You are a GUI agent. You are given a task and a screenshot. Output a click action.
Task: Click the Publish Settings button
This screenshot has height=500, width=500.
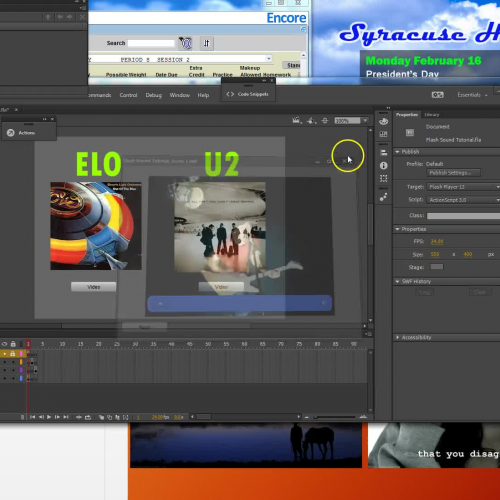click(453, 173)
